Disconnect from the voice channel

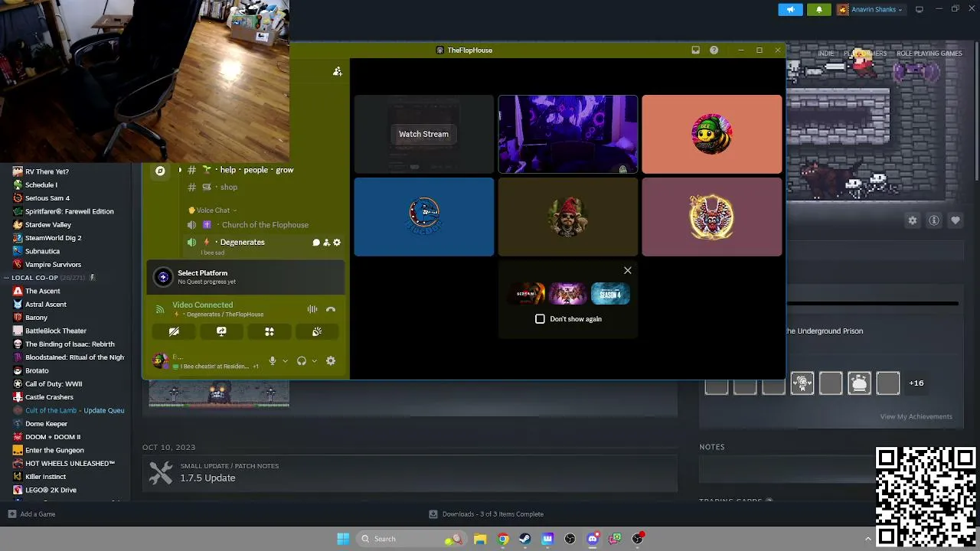[331, 309]
